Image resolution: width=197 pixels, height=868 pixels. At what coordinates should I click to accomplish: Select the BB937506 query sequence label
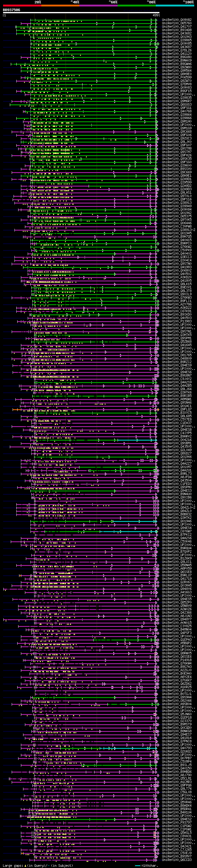click(x=11, y=10)
